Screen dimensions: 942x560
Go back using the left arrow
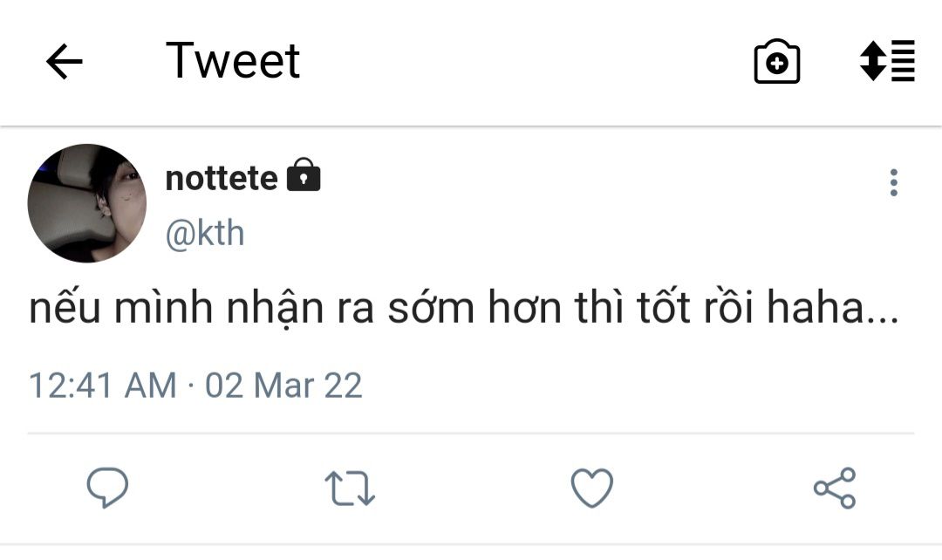(64, 63)
